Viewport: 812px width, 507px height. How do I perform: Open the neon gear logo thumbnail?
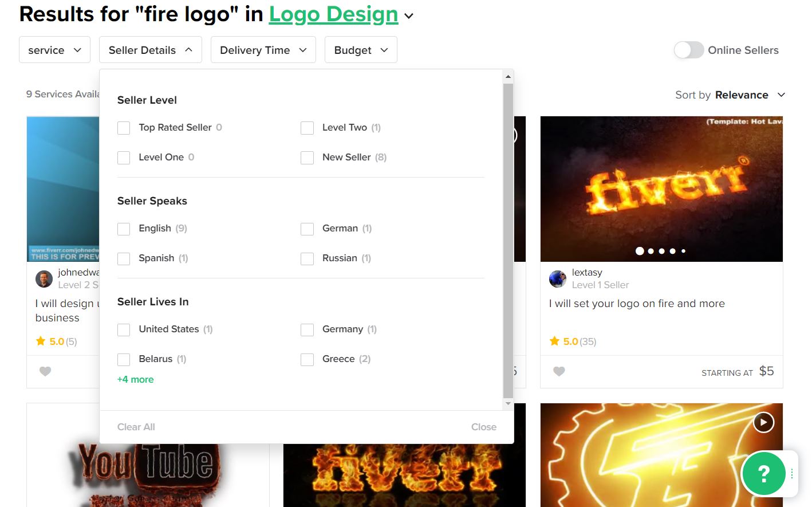pyautogui.click(x=661, y=455)
